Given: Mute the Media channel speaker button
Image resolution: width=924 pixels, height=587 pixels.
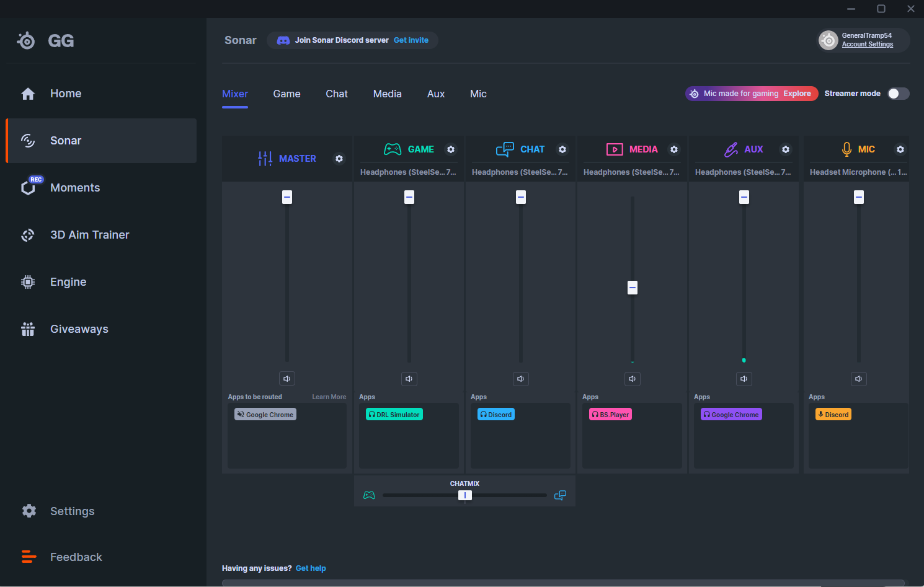Looking at the screenshot, I should tap(632, 379).
